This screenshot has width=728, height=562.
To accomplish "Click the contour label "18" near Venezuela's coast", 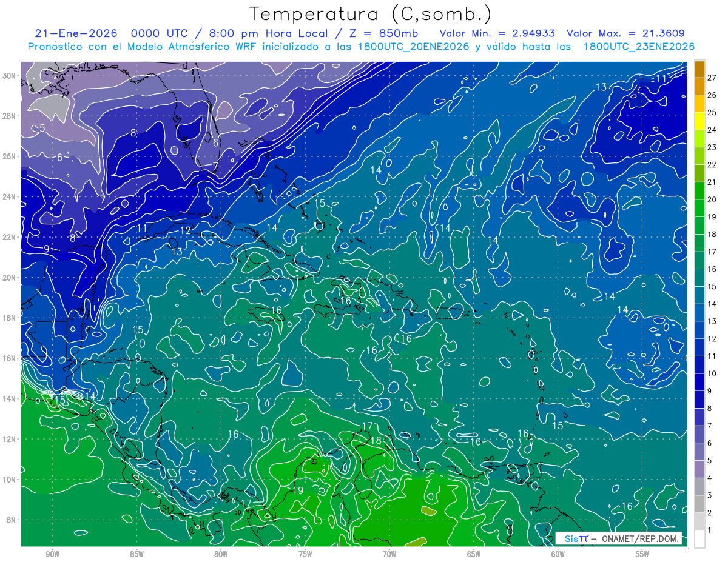I will 376,441.
